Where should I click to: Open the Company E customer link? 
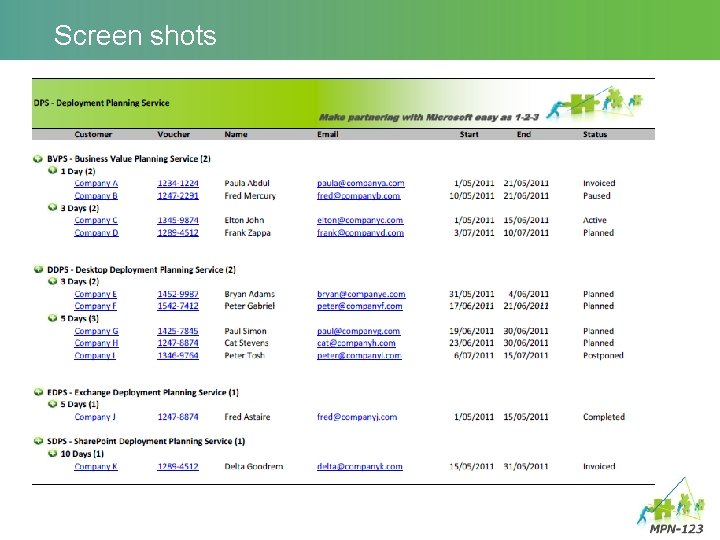pos(96,294)
